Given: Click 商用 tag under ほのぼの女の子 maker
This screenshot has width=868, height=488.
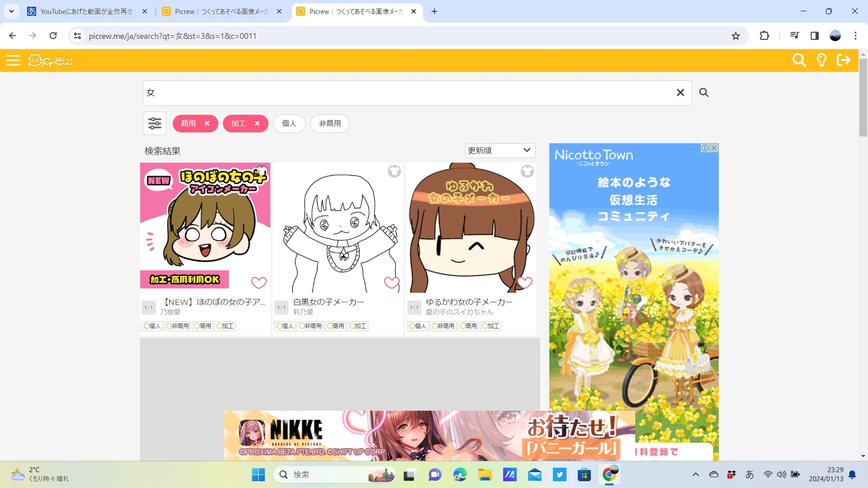Looking at the screenshot, I should click(x=203, y=326).
